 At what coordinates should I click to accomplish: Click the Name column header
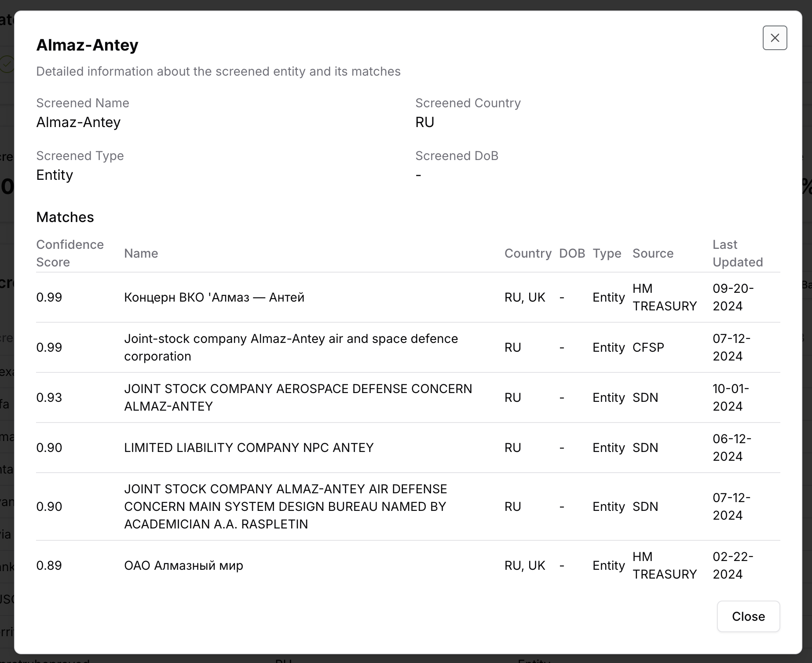(x=141, y=253)
